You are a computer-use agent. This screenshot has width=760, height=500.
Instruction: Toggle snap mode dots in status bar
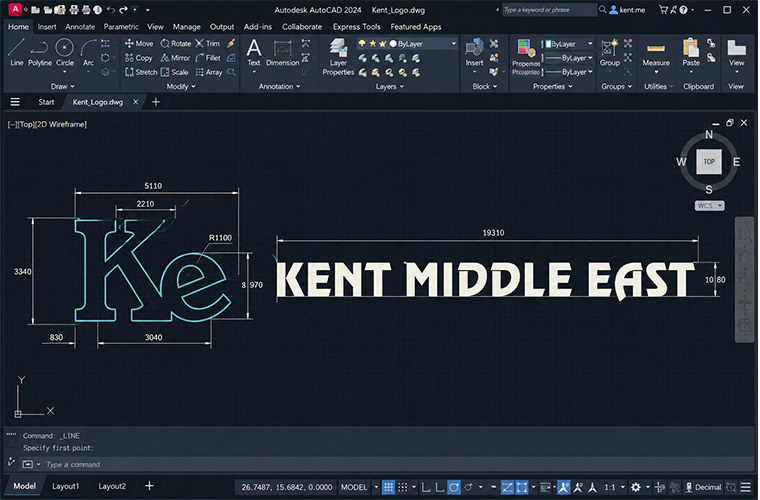coord(403,487)
